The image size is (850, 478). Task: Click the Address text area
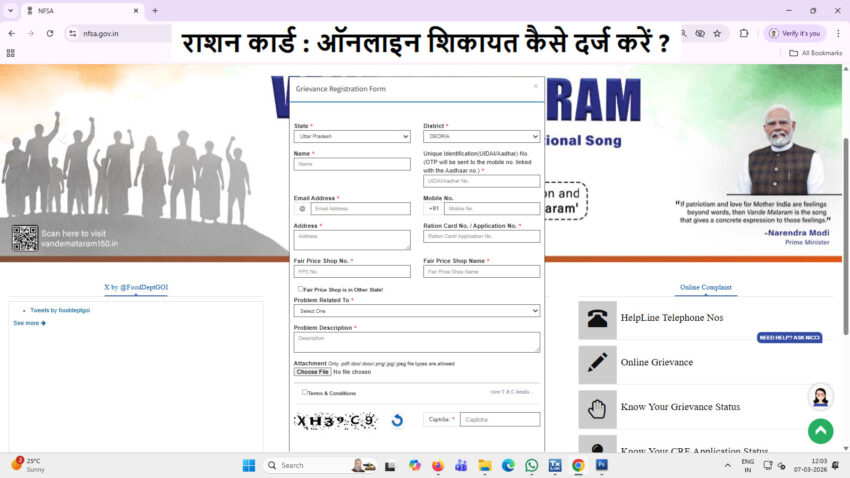point(352,240)
